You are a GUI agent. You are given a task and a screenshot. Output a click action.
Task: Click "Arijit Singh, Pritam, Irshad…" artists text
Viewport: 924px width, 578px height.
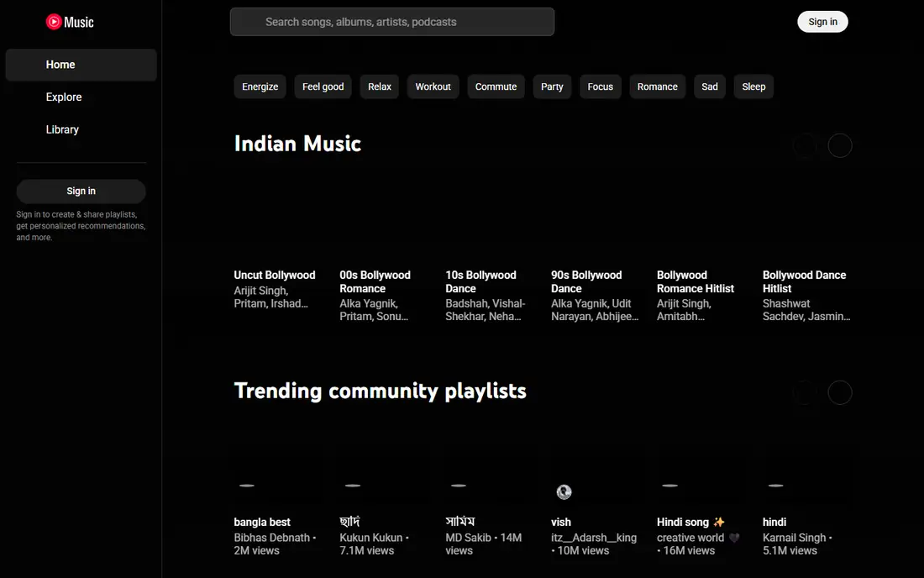pos(271,297)
